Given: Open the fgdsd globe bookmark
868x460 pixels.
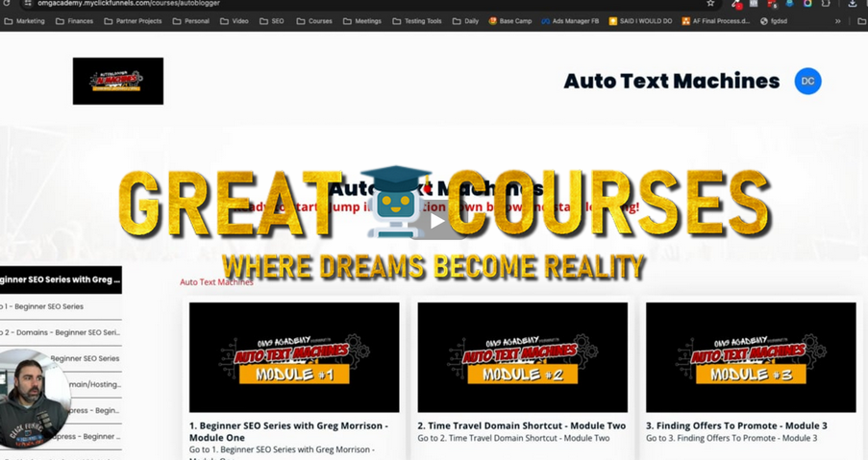Looking at the screenshot, I should (774, 21).
